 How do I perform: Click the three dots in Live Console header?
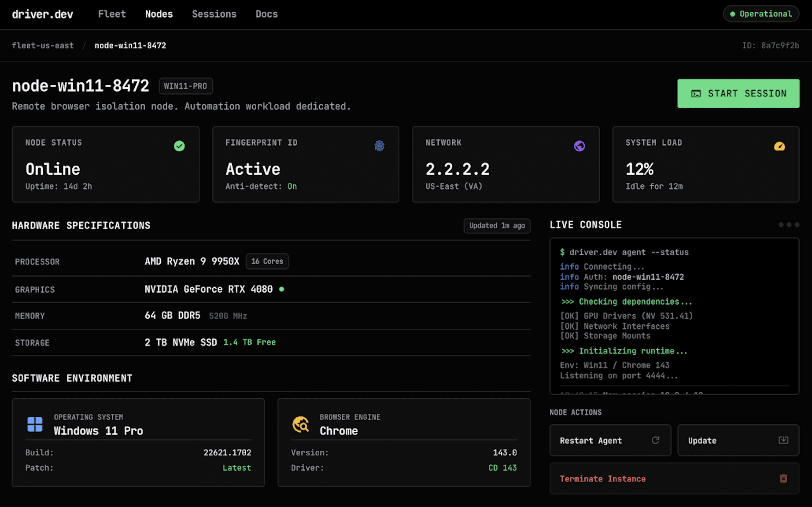pos(789,225)
